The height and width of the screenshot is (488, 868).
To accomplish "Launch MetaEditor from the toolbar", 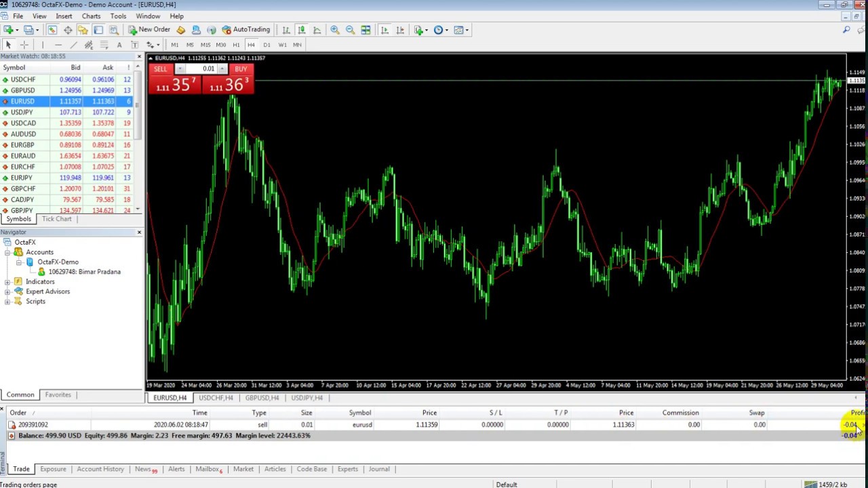I will [180, 30].
